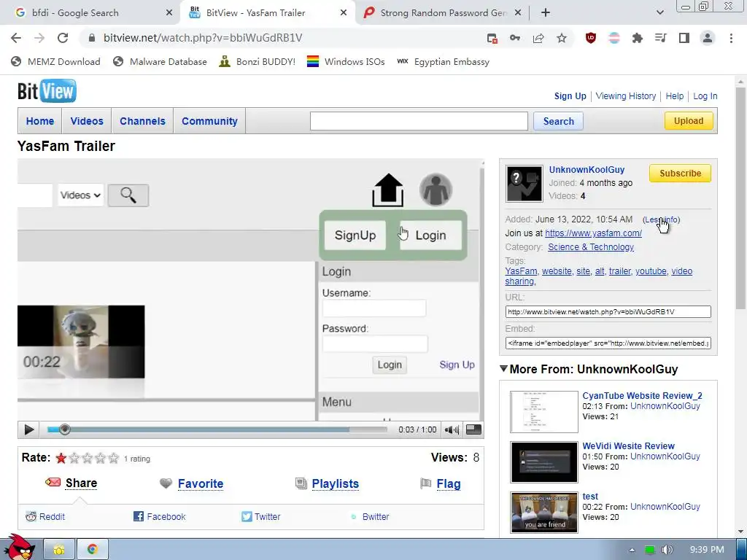Open the MEMZ Download bookmark
Screen dimensions: 747x560
click(x=55, y=62)
